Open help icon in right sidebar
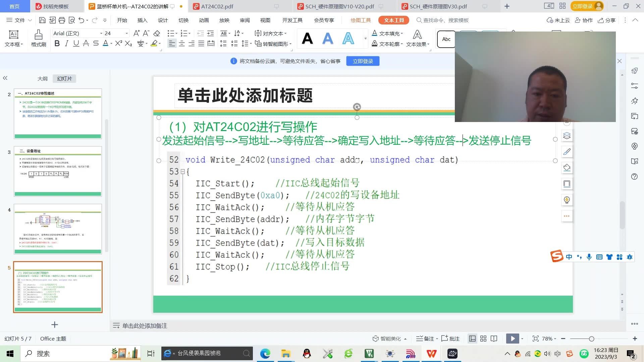 634,176
